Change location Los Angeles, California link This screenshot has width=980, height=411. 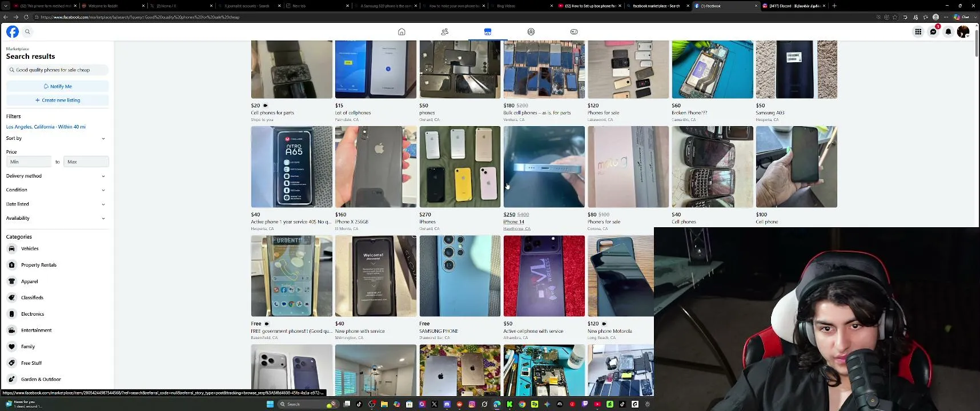point(46,127)
